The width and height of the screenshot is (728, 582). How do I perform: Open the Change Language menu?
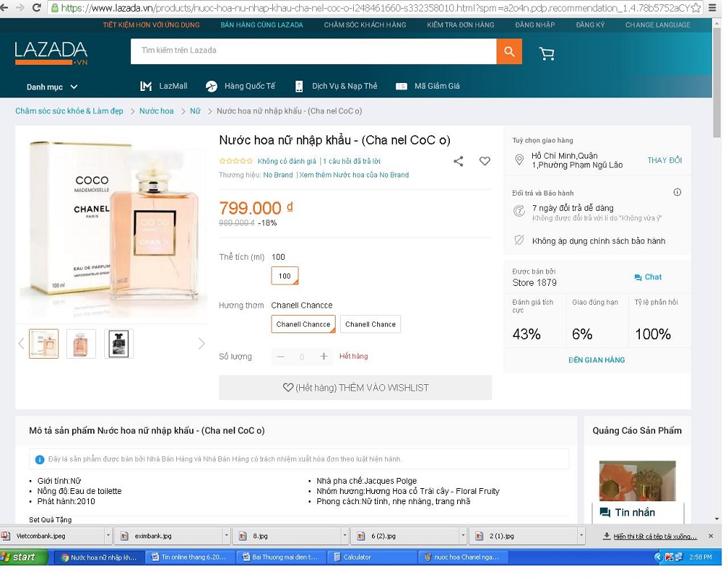point(657,25)
